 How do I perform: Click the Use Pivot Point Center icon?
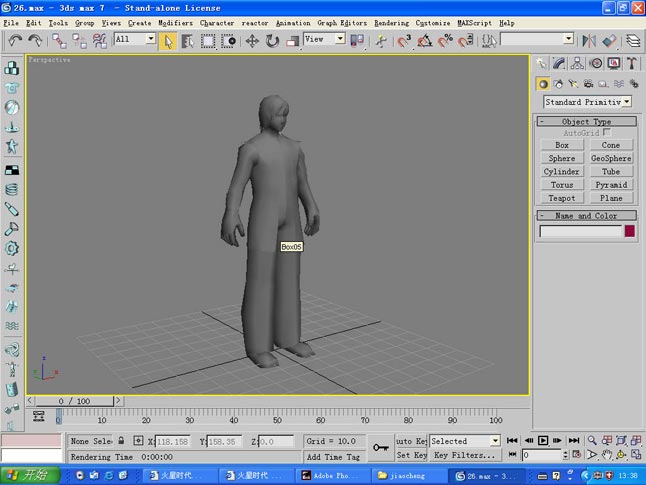(357, 41)
